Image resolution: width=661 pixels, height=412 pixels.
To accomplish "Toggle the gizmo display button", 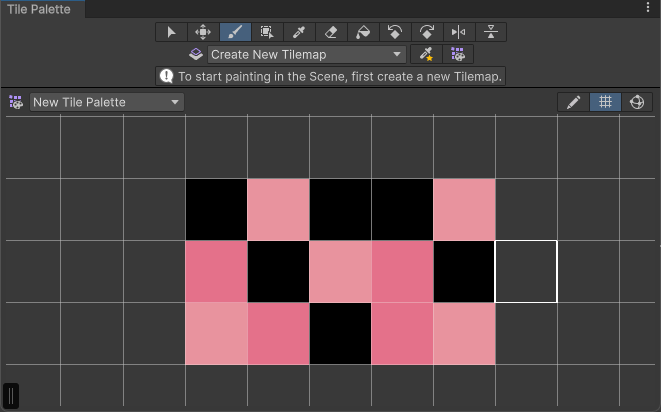I will [637, 102].
